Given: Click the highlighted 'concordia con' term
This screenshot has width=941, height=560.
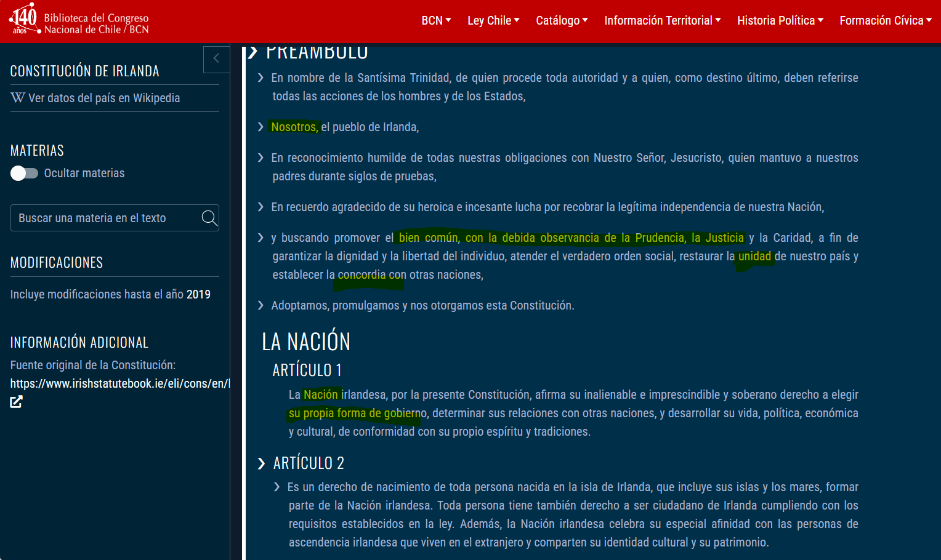Looking at the screenshot, I should coord(372,274).
